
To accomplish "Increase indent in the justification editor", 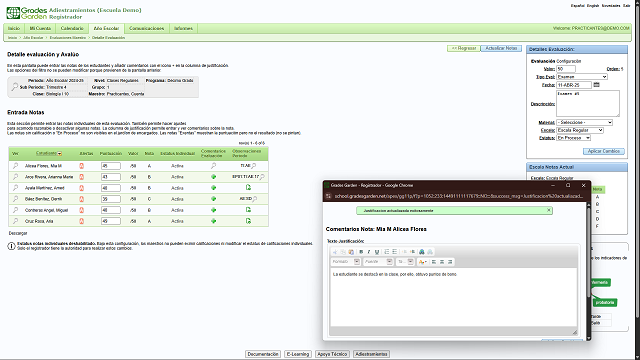I will (412, 252).
